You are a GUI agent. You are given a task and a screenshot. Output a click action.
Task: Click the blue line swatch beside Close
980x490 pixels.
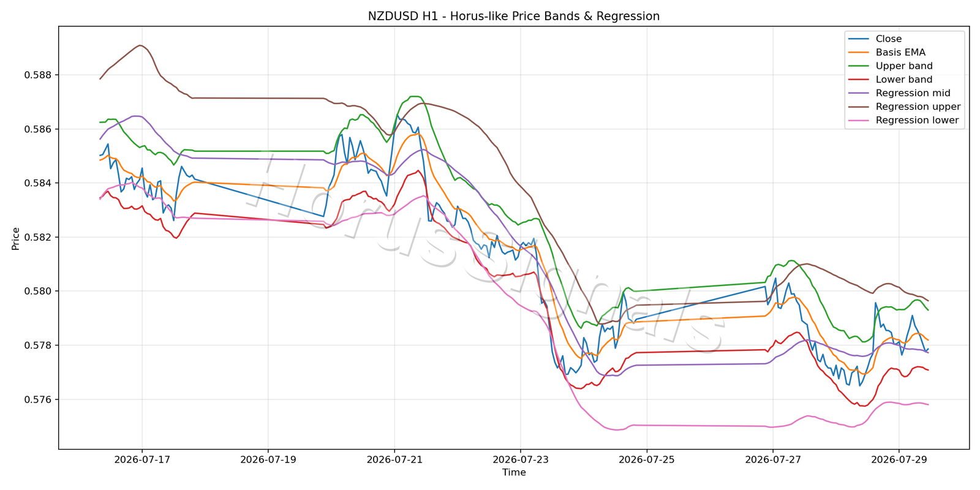pos(859,39)
